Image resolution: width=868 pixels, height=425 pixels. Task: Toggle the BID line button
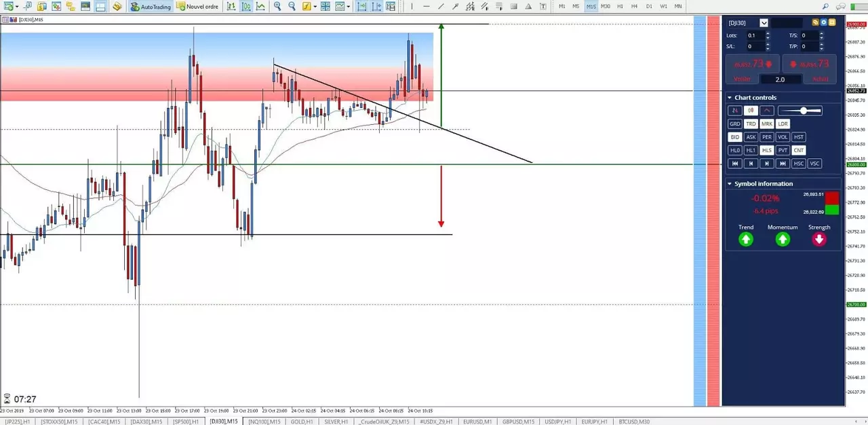pos(735,137)
